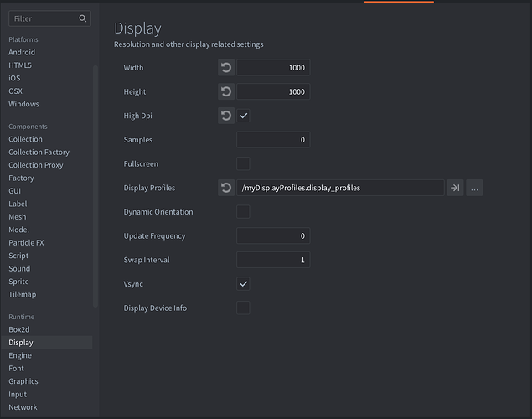Select Graphics in the Runtime list
This screenshot has height=419, width=532.
point(23,381)
